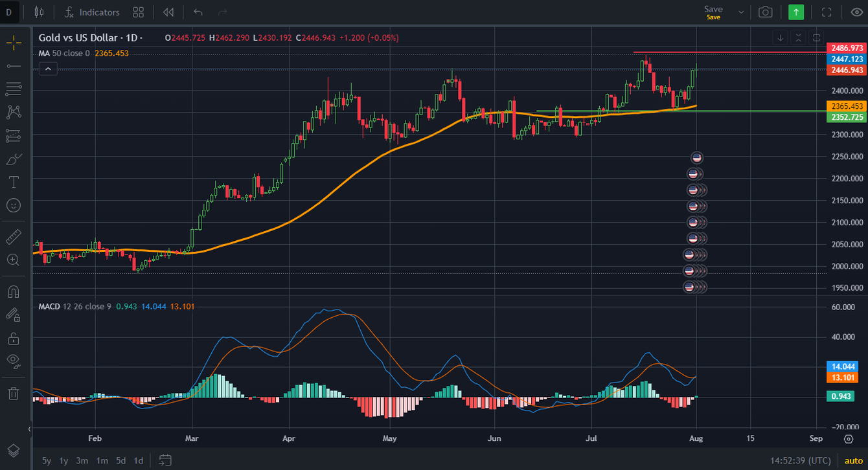
Task: Open the object tree layers icon
Action: 13,451
